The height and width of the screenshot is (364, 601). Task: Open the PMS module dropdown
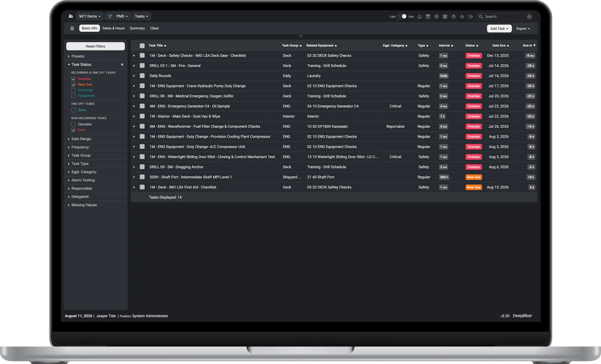click(x=118, y=16)
